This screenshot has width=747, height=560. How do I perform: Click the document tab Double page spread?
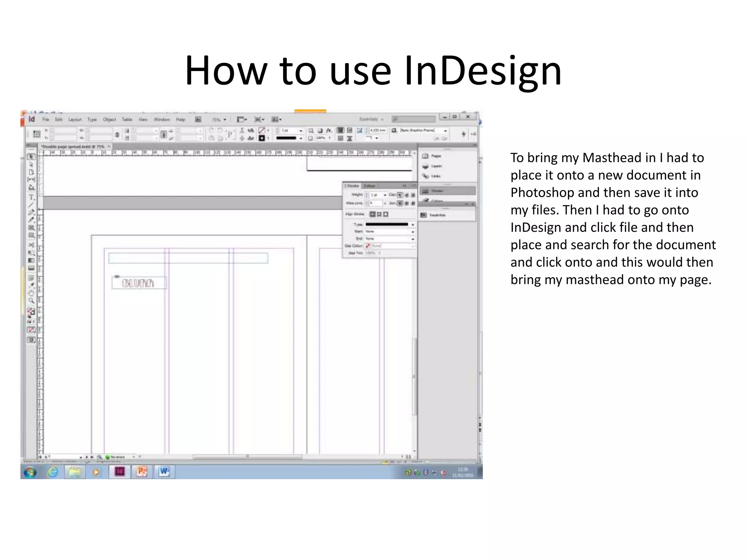[x=73, y=147]
